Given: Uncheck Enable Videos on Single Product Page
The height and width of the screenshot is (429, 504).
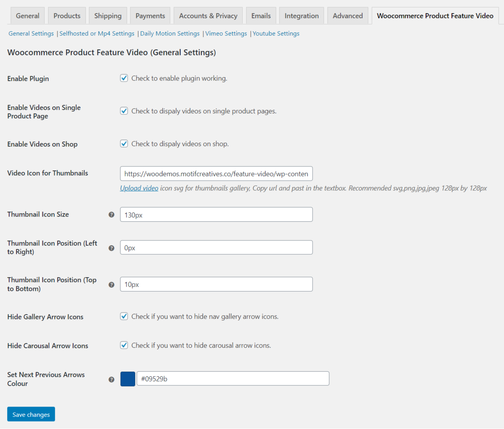Looking at the screenshot, I should point(124,111).
